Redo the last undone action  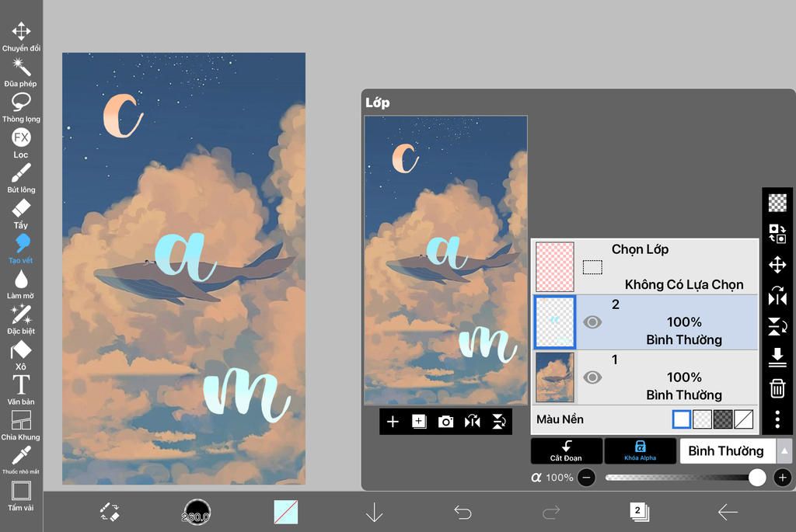point(551,513)
